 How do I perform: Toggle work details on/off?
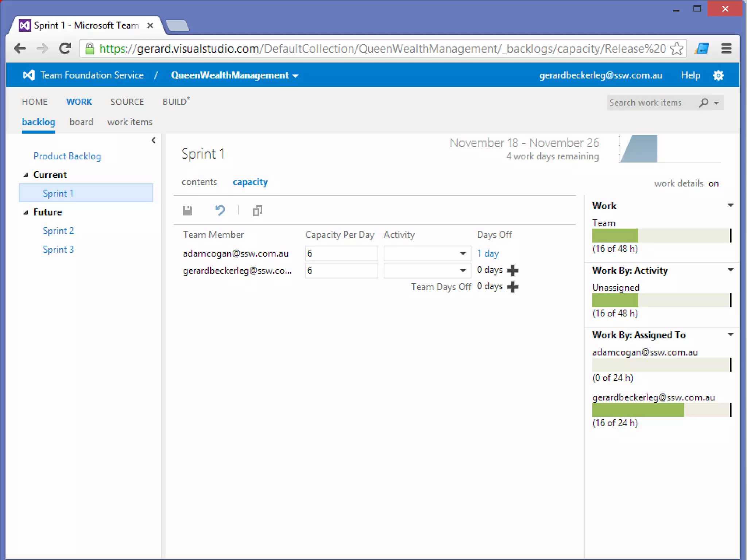click(x=713, y=183)
